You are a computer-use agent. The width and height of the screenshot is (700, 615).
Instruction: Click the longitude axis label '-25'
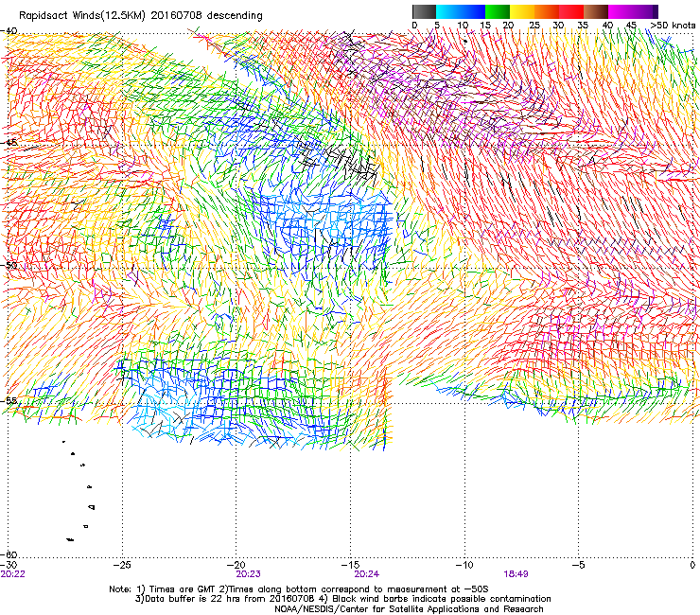click(122, 565)
